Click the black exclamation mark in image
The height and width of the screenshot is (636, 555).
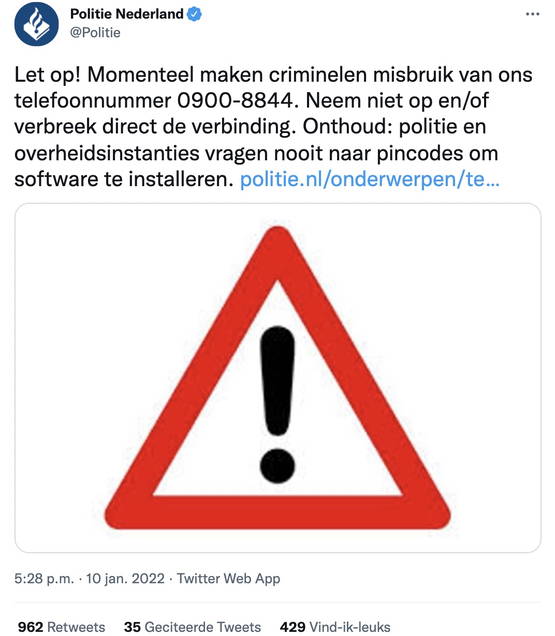(278, 404)
